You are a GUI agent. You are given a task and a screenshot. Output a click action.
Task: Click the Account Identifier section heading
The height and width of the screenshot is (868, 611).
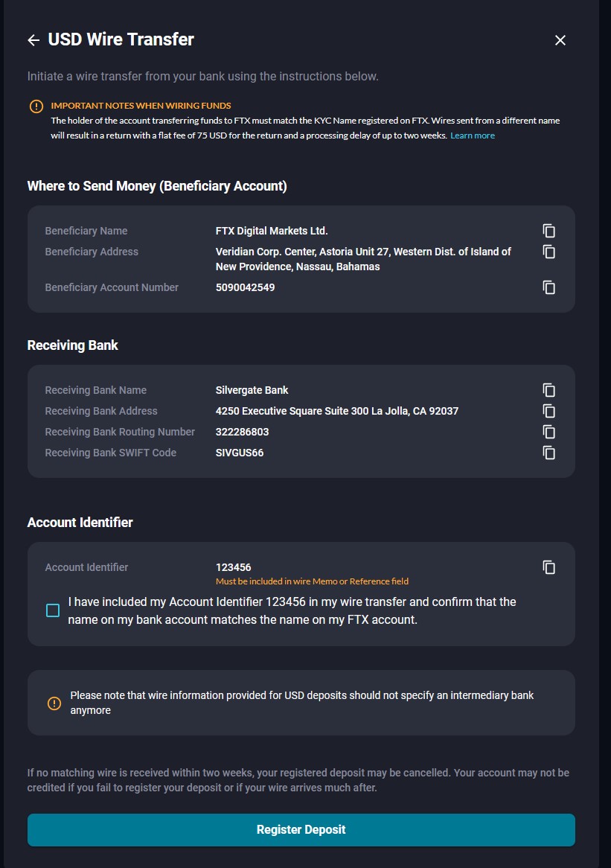coord(80,523)
